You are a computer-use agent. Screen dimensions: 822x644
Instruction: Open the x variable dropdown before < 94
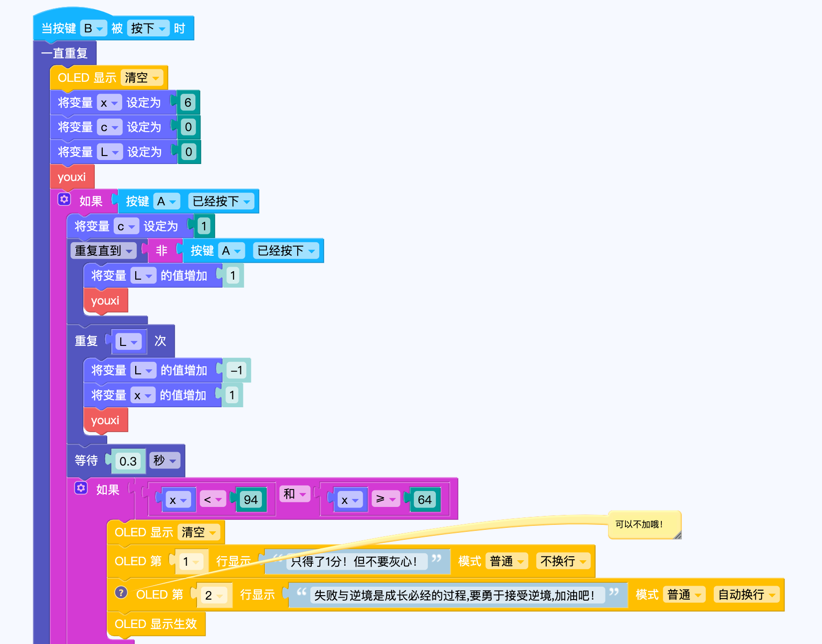[178, 500]
